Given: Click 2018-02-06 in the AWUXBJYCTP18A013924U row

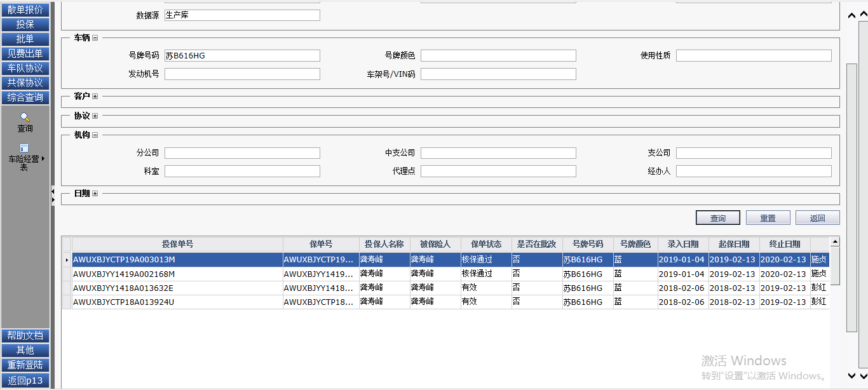Looking at the screenshot, I should (681, 302).
